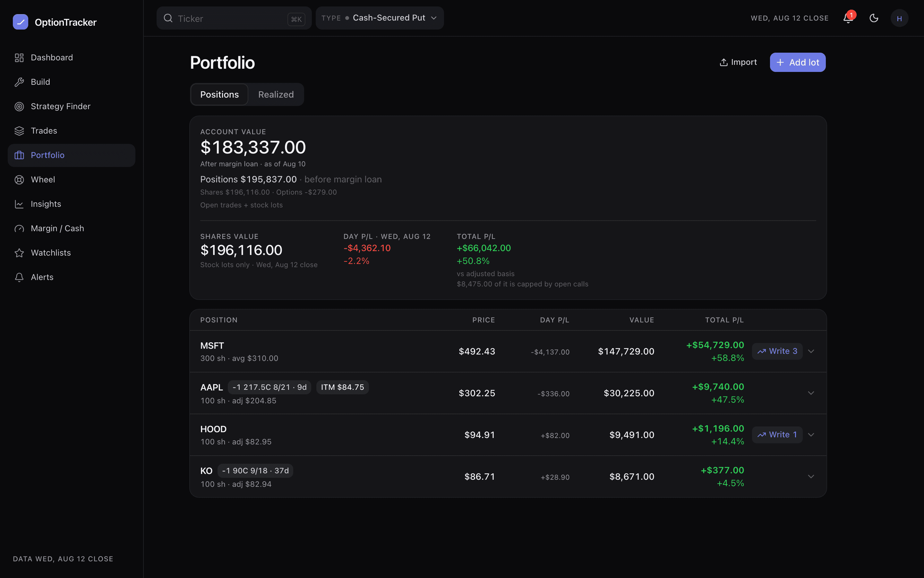Open Insights chart page
Viewport: 924px width, 578px height.
72,204
